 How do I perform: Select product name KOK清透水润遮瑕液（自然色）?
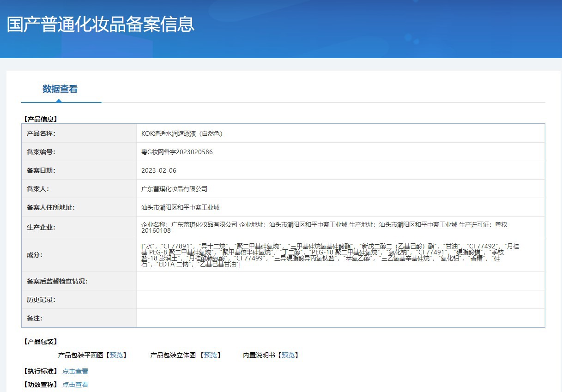tap(182, 133)
